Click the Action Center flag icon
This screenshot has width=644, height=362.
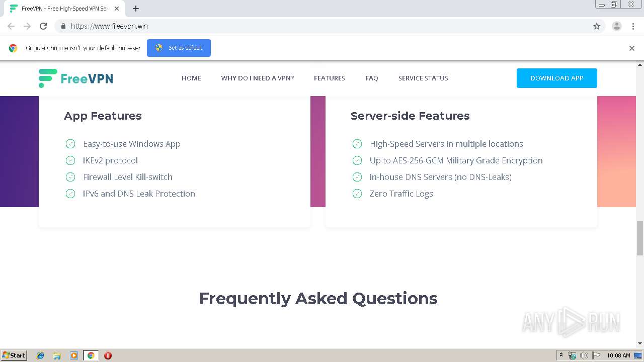pyautogui.click(x=596, y=355)
